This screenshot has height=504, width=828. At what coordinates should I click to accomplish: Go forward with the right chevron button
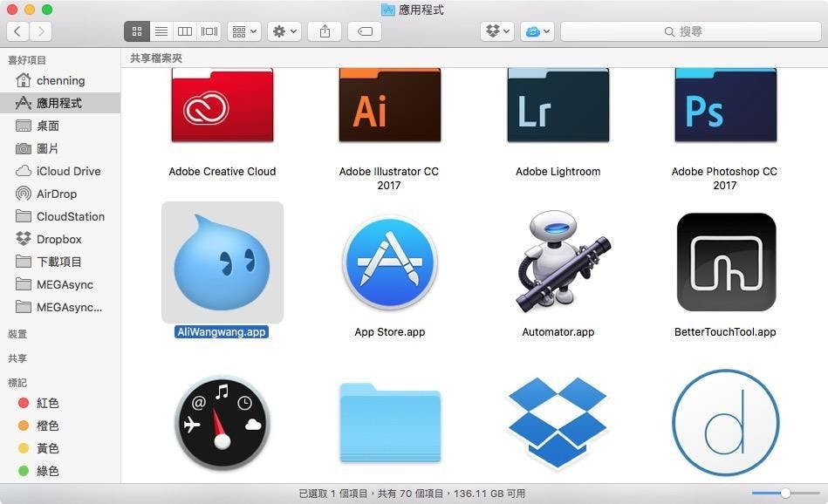point(41,31)
